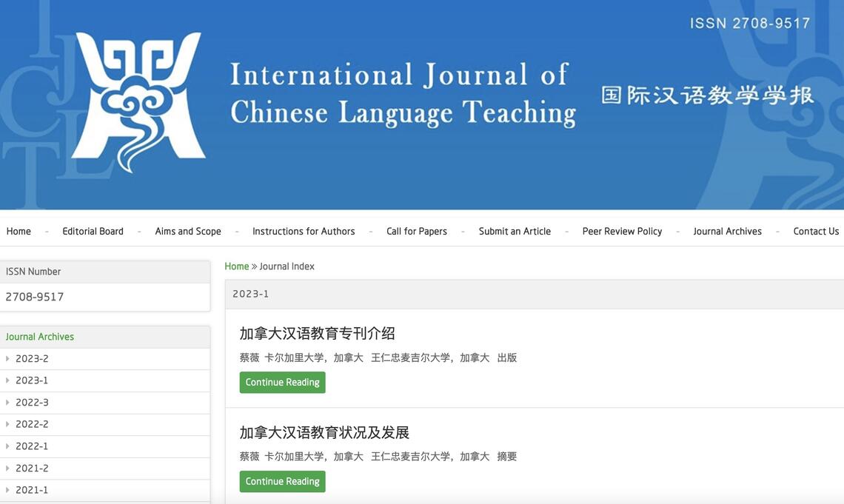Expand the 2022-3 archive triangle

pyautogui.click(x=7, y=403)
